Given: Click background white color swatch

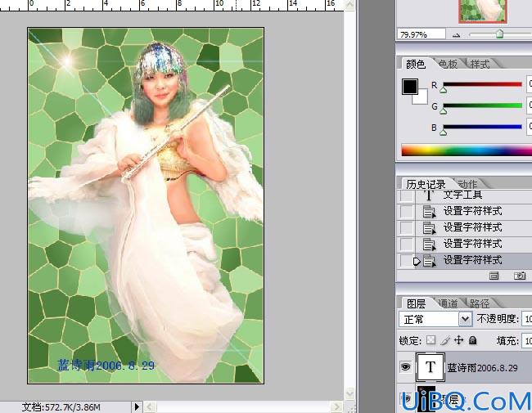Looking at the screenshot, I should point(422,98).
